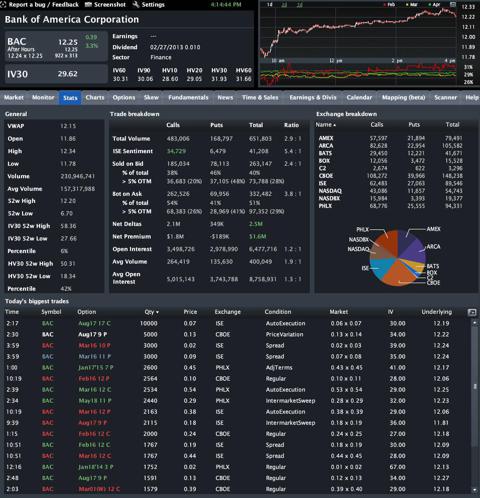Screen dimensions: 480x498
Task: Click the pop-out icon for Today's biggest trades
Action: 472,312
